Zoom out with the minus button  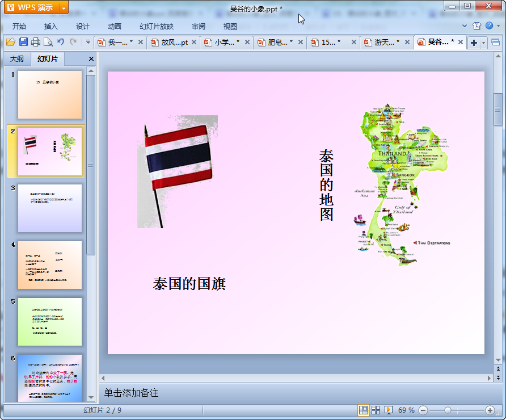(423, 410)
